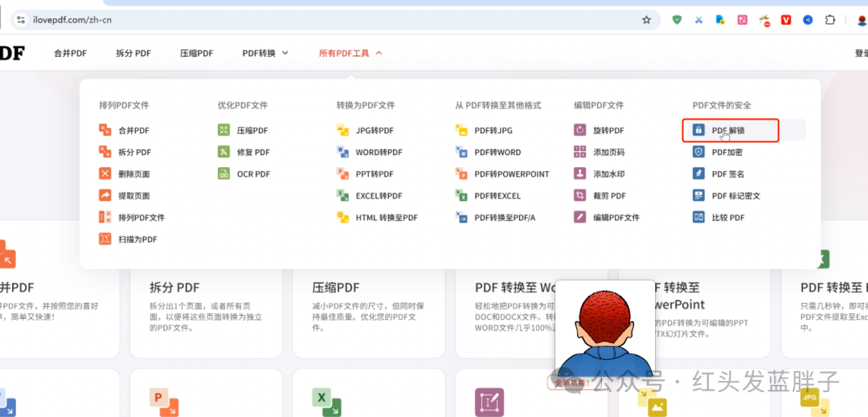Image resolution: width=868 pixels, height=417 pixels.
Task: Click the 旋转PDF rotate icon
Action: [579, 130]
